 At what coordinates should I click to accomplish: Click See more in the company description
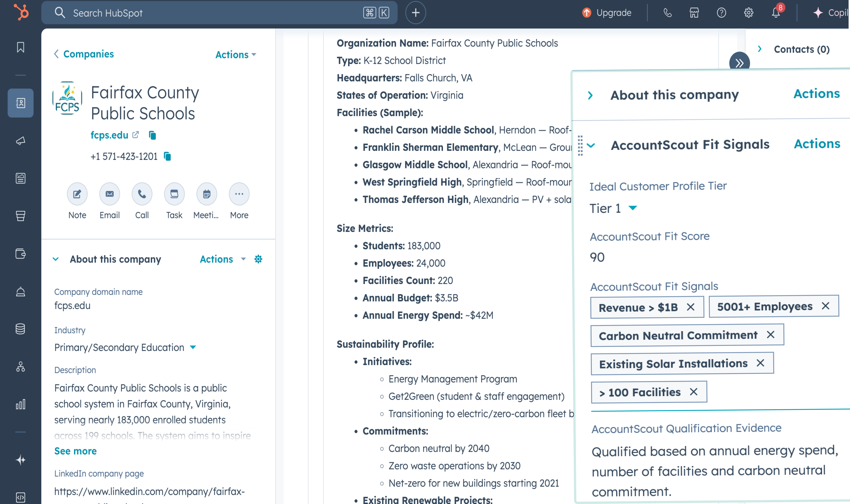pyautogui.click(x=75, y=451)
